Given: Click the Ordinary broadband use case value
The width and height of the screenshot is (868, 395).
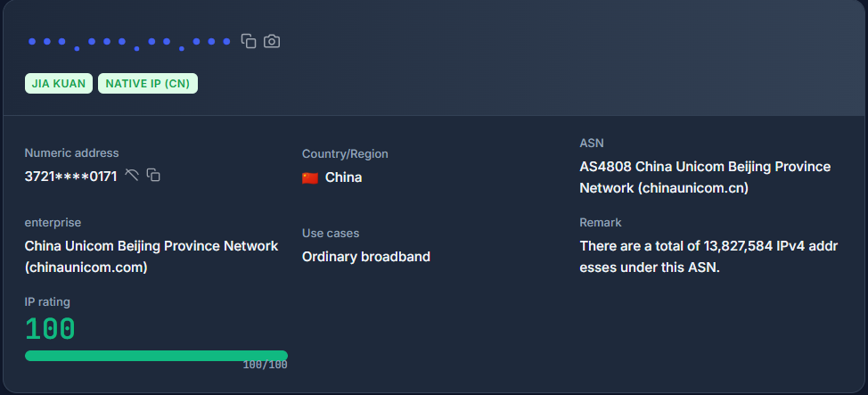Looking at the screenshot, I should 366,257.
